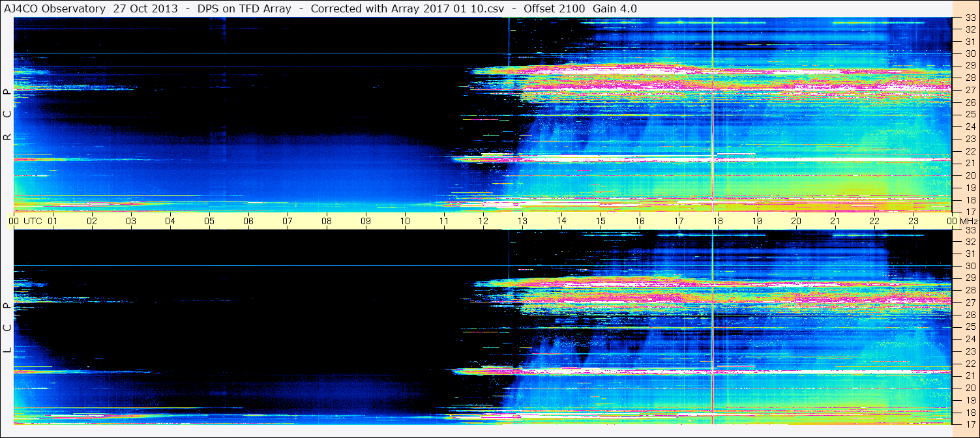Click the 28 MHz label in LCP panel

click(x=970, y=290)
